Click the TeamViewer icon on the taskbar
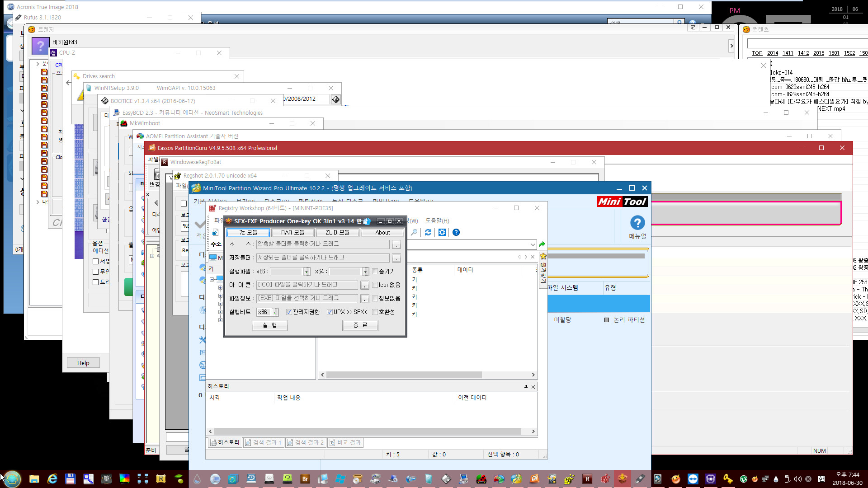The width and height of the screenshot is (868, 488). 693,479
